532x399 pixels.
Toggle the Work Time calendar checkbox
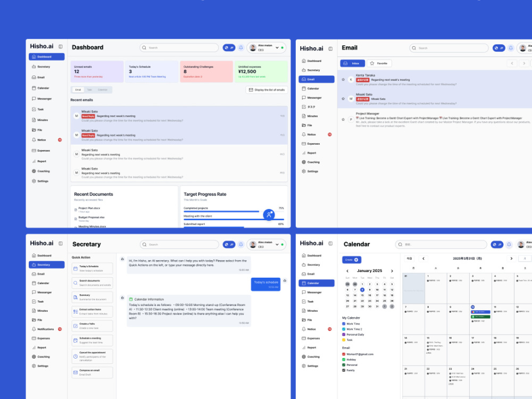[x=344, y=323]
